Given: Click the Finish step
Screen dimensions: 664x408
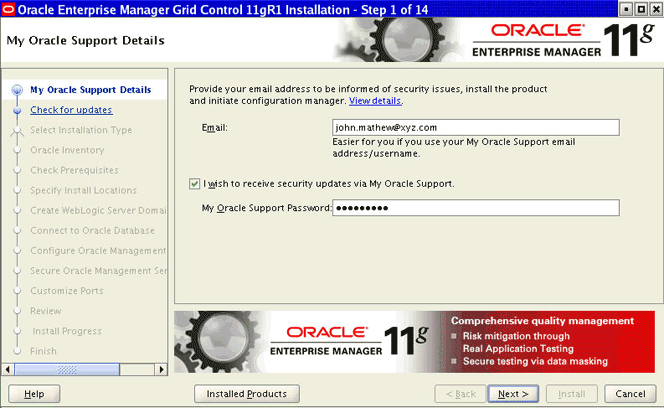Looking at the screenshot, I should [43, 351].
